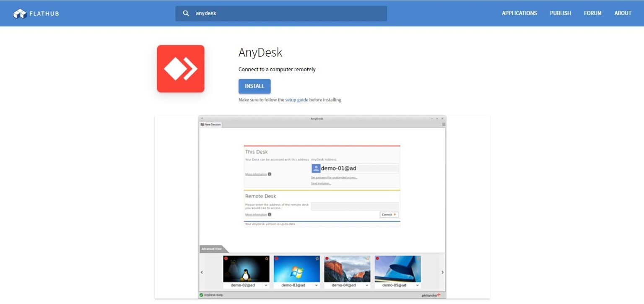Image resolution: width=644 pixels, height=304 pixels.
Task: Click the red AnyDesk application icon
Action: [181, 68]
